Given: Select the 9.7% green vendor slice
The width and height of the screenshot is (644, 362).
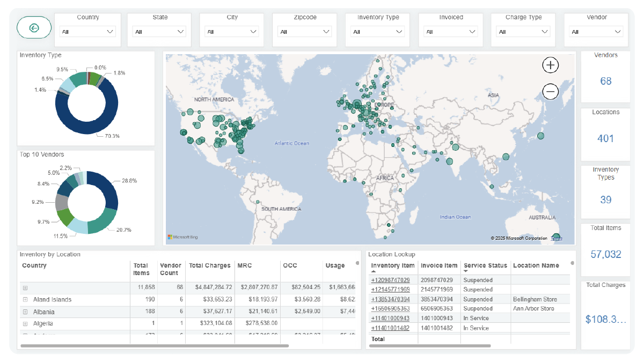Looking at the screenshot, I should [x=64, y=217].
